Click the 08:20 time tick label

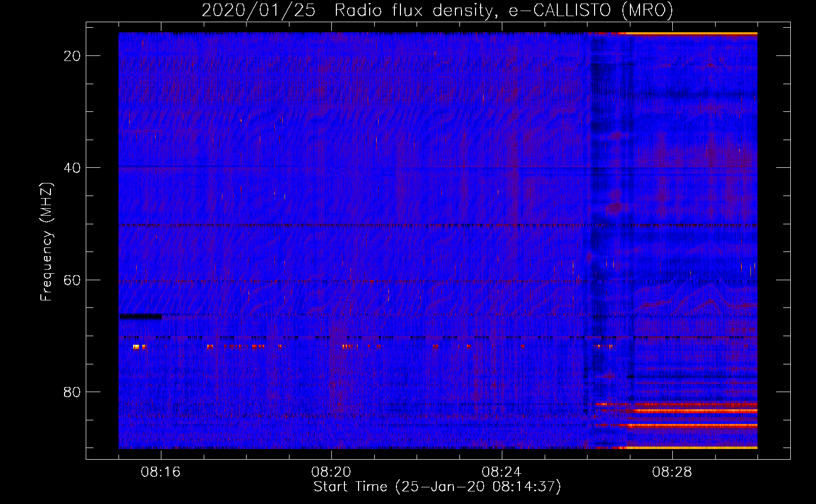[331, 472]
